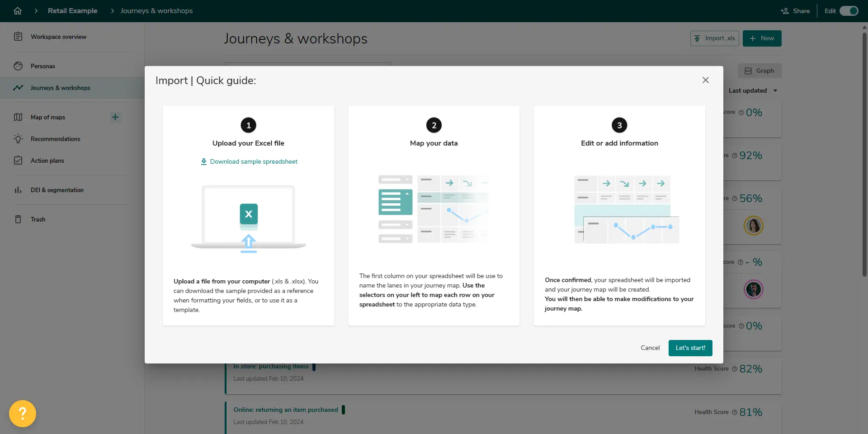Cancel the import quick guide

pos(650,348)
